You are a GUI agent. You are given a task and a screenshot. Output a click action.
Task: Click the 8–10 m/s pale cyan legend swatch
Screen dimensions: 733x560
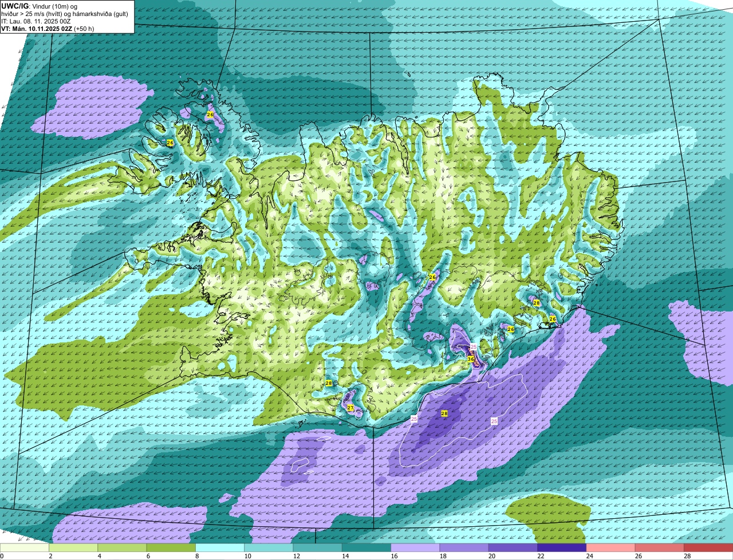coord(220,548)
